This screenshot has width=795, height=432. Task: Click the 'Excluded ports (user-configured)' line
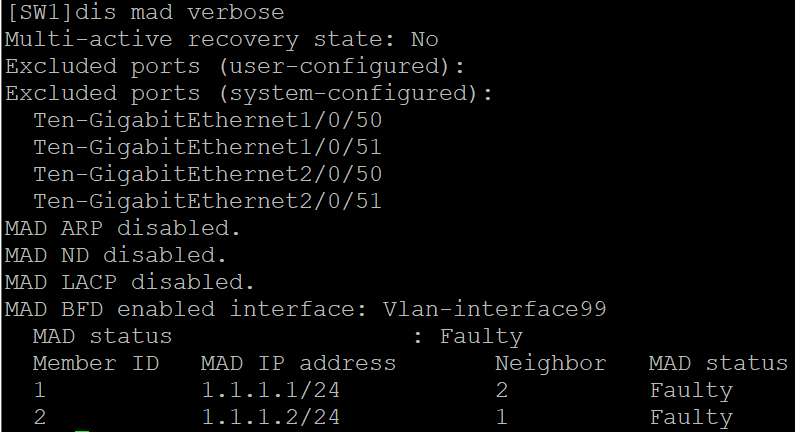click(235, 67)
